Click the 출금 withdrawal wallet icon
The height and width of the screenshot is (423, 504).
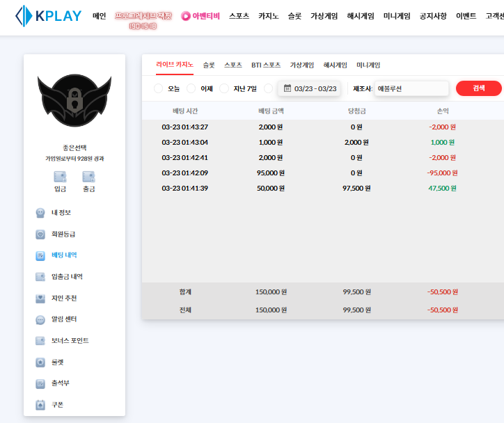click(x=88, y=177)
